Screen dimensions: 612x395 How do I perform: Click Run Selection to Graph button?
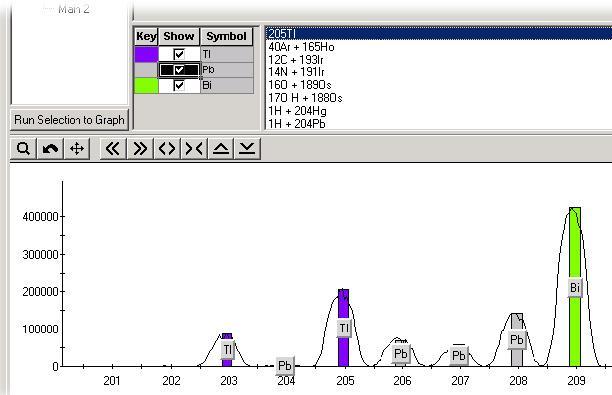[69, 119]
